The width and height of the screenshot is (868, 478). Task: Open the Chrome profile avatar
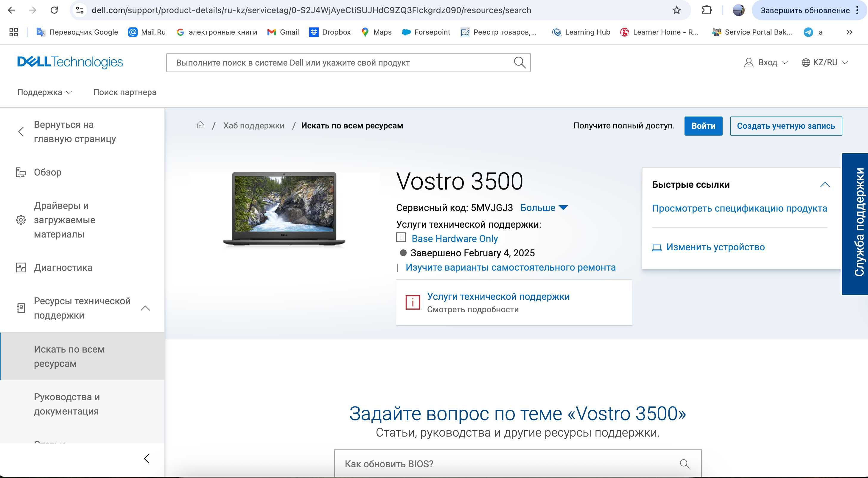pyautogui.click(x=738, y=10)
